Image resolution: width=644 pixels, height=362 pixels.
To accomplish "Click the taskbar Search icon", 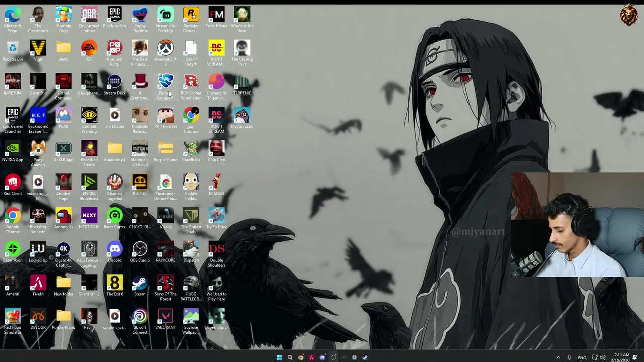I will tap(290, 357).
